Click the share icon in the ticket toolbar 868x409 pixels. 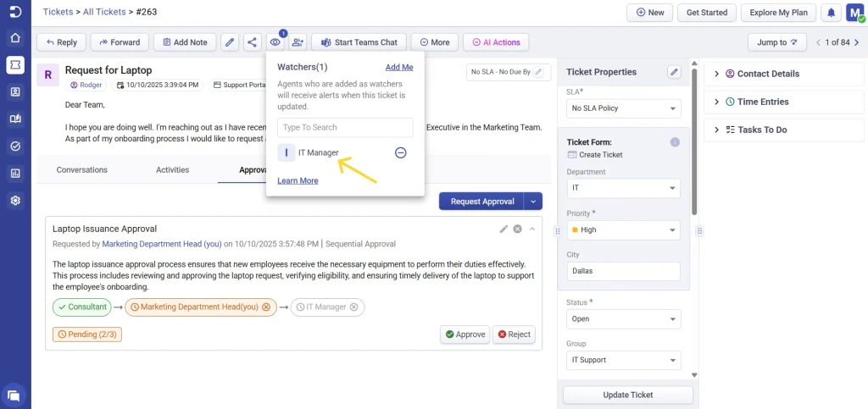[x=252, y=42]
